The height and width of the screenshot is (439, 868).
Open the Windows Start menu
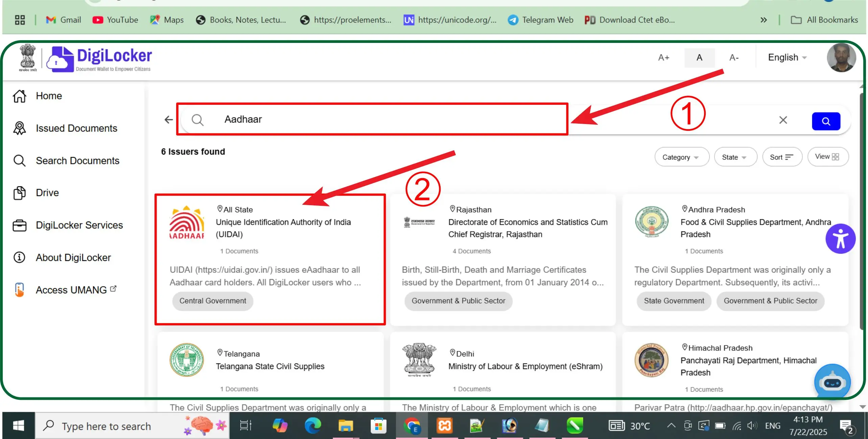point(18,426)
